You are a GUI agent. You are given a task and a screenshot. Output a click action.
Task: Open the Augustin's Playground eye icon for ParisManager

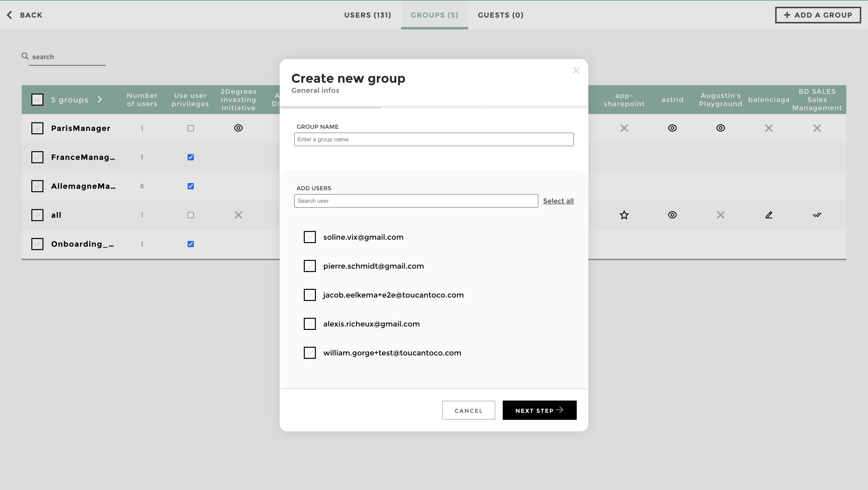721,128
